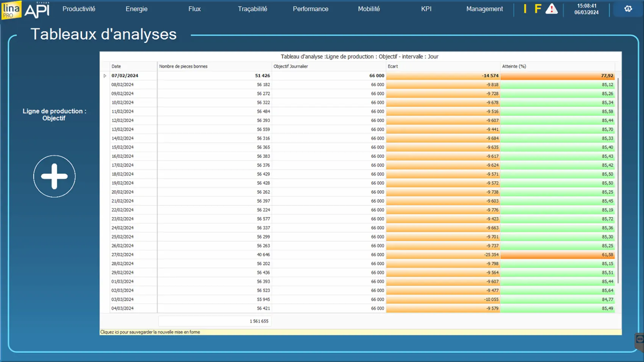Click the side panel icon at bottom-right edge
The image size is (644, 362).
pyautogui.click(x=639, y=340)
